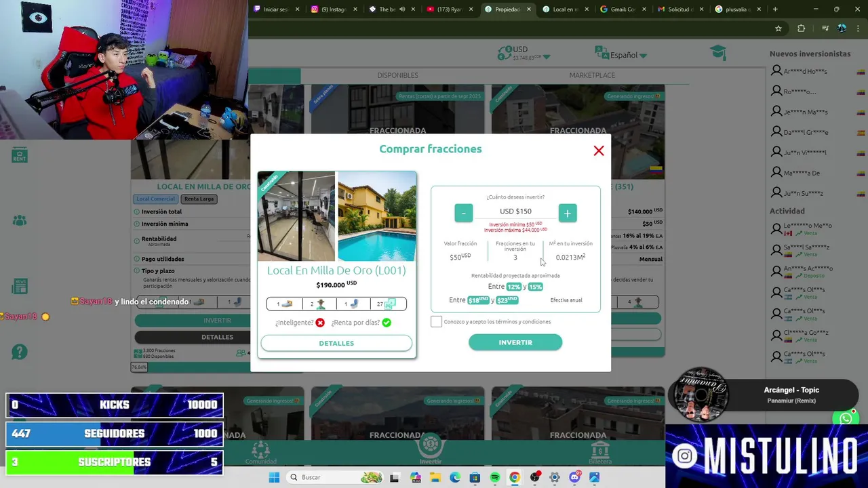
Task: Open the community people sidebar icon
Action: pyautogui.click(x=20, y=220)
